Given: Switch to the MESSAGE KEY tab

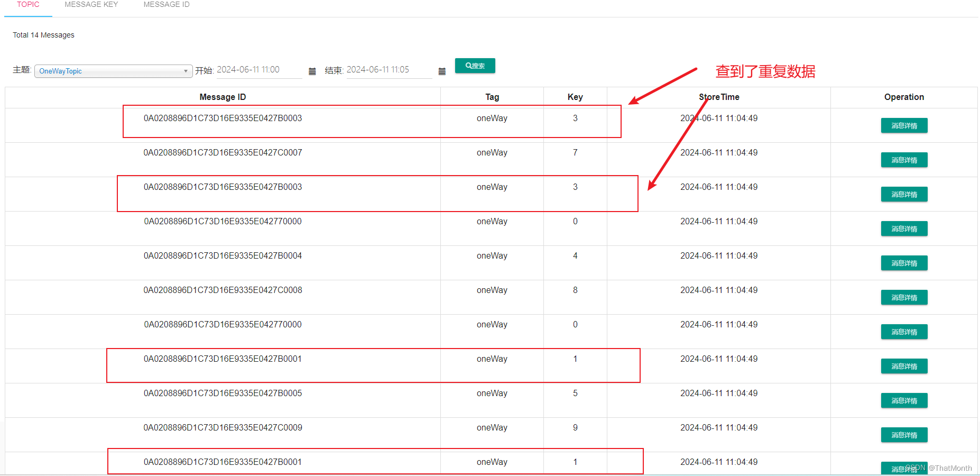Looking at the screenshot, I should (x=91, y=5).
